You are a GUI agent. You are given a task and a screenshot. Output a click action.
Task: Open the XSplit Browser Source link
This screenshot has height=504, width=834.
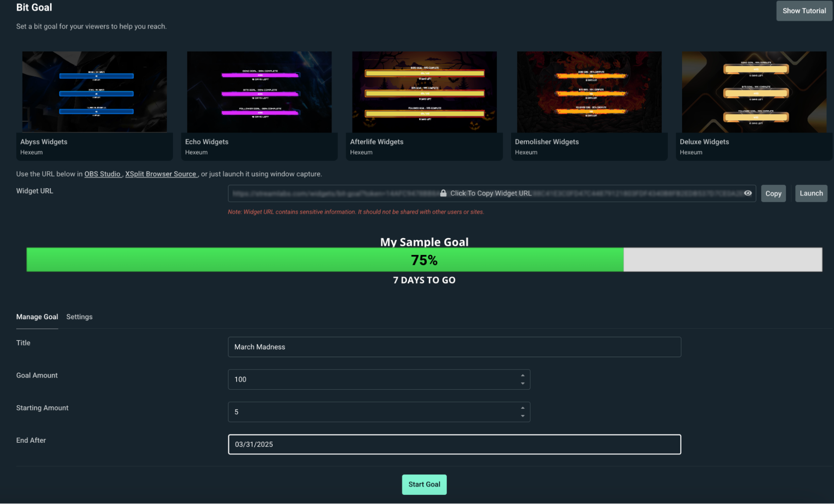pyautogui.click(x=161, y=174)
